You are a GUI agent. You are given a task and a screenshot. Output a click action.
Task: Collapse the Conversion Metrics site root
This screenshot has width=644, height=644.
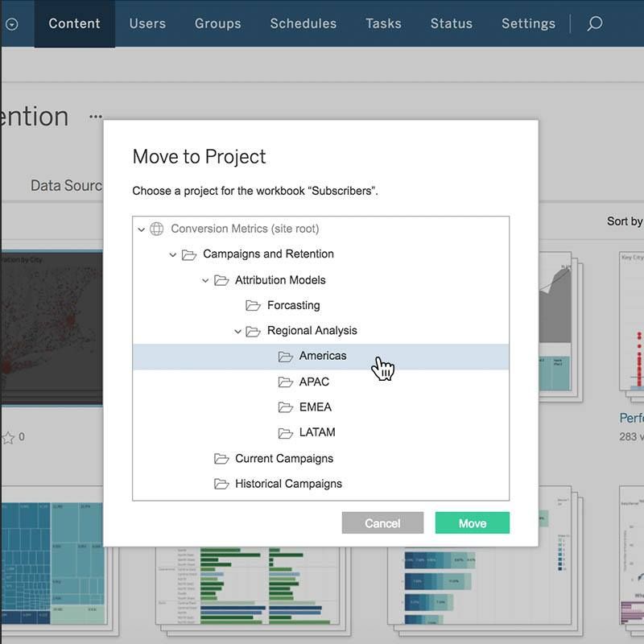pos(141,229)
